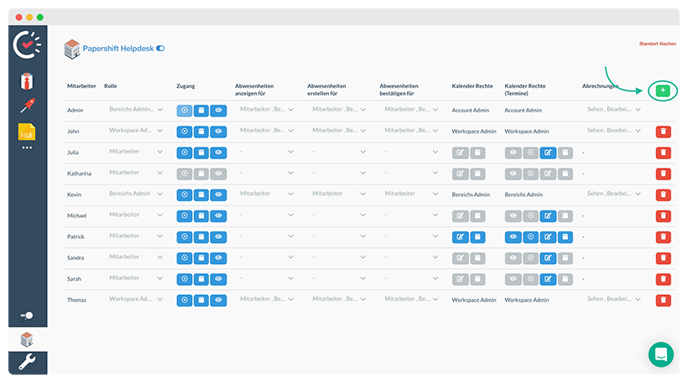This screenshot has height=383, width=688.
Task: Open the Rolle dropdown for Admin
Action: pos(136,109)
